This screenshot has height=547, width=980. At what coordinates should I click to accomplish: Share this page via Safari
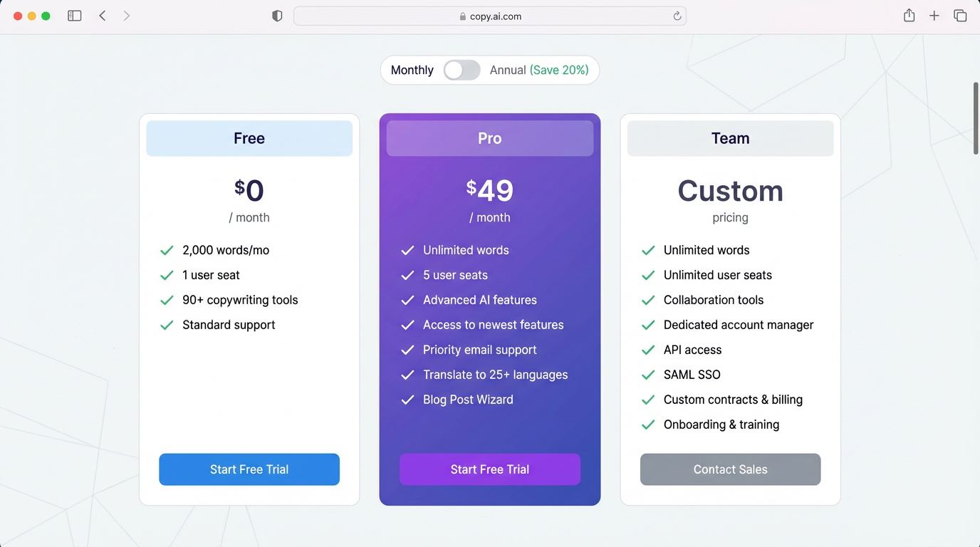point(909,15)
